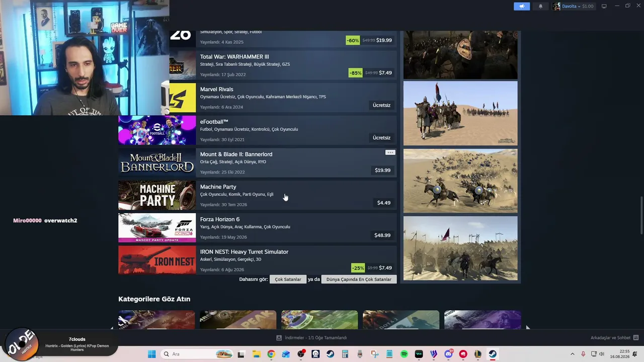Click the WARHAMMER III -85% discount badge

[x=356, y=73]
